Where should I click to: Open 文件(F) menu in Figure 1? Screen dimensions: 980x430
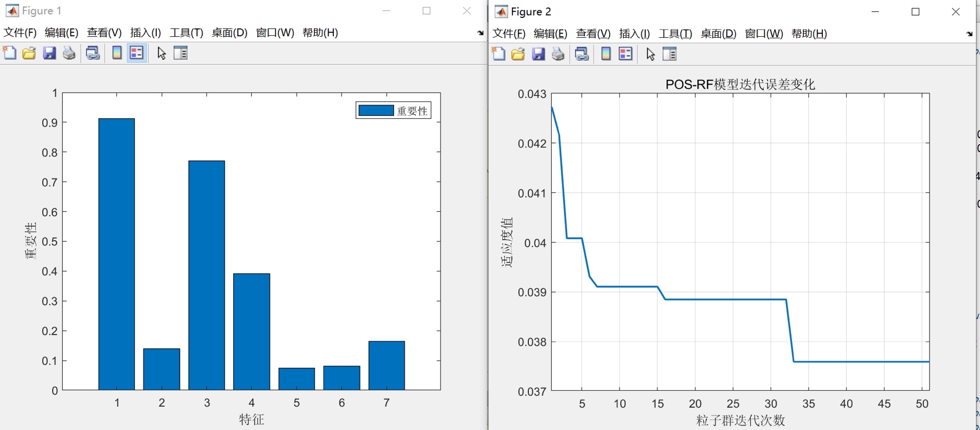20,33
